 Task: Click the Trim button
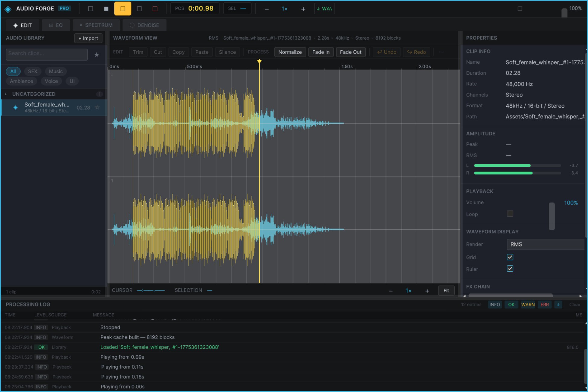click(x=138, y=52)
